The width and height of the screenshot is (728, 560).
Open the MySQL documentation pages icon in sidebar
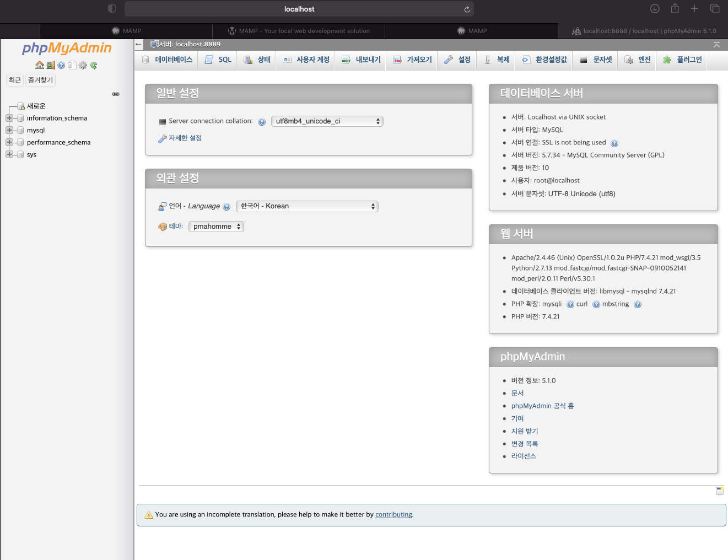(72, 65)
